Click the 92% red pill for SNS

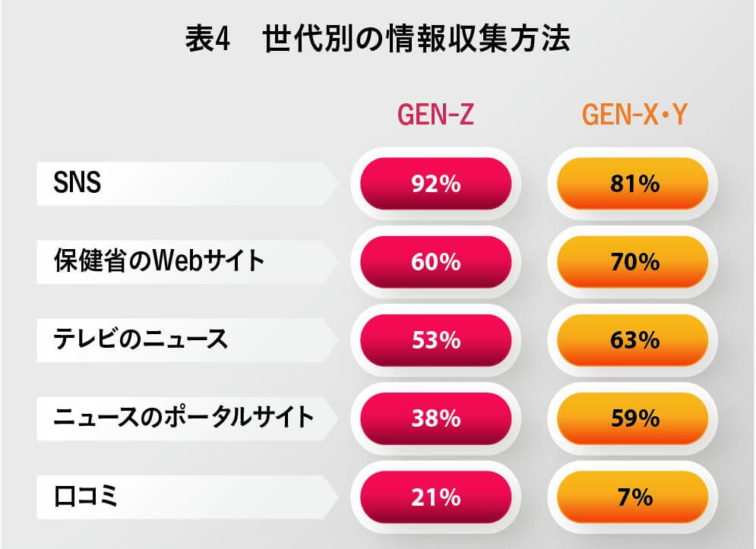point(436,184)
